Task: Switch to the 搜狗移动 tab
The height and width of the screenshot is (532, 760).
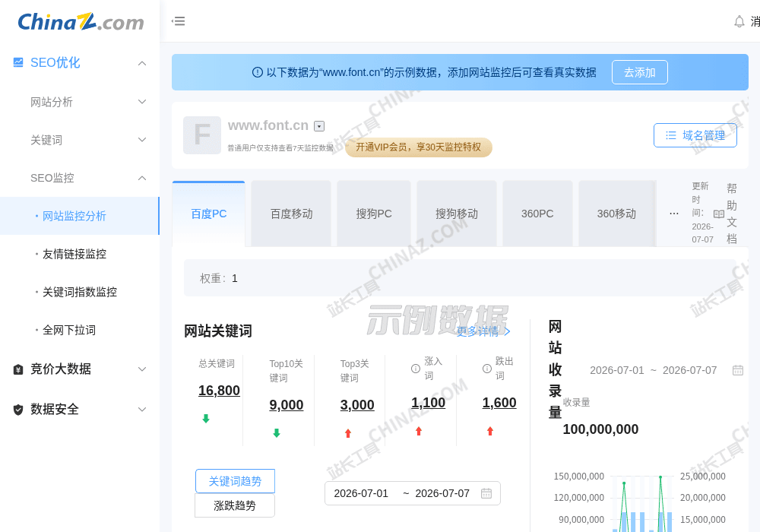Action: coord(457,214)
